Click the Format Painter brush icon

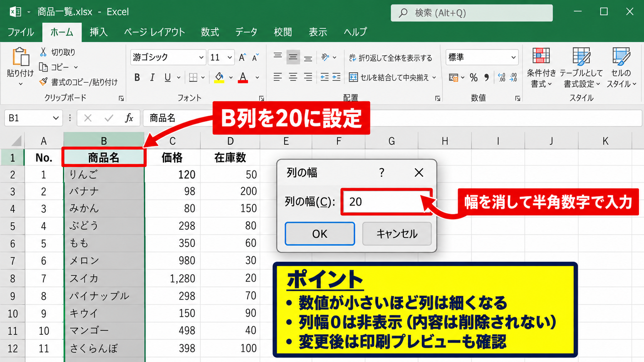(x=44, y=82)
